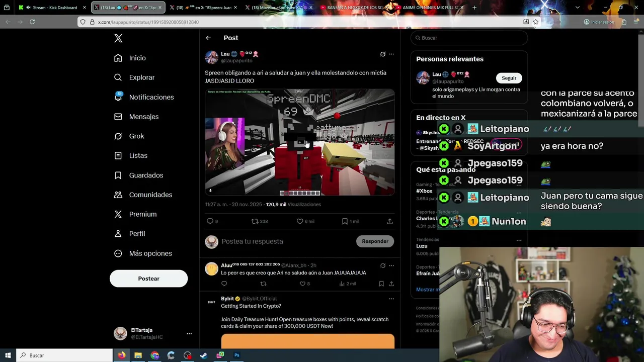This screenshot has height=362, width=644.
Task: Repost Aluu's comment
Action: click(x=263, y=284)
